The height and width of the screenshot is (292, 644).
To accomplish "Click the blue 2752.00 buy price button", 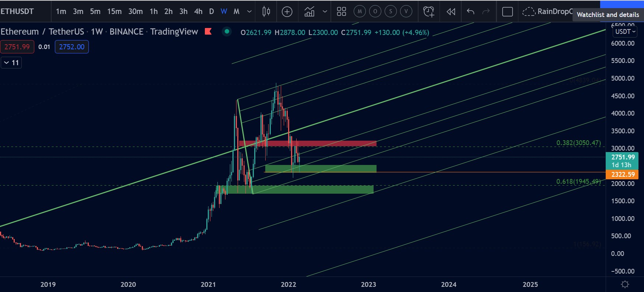I will click(x=71, y=47).
